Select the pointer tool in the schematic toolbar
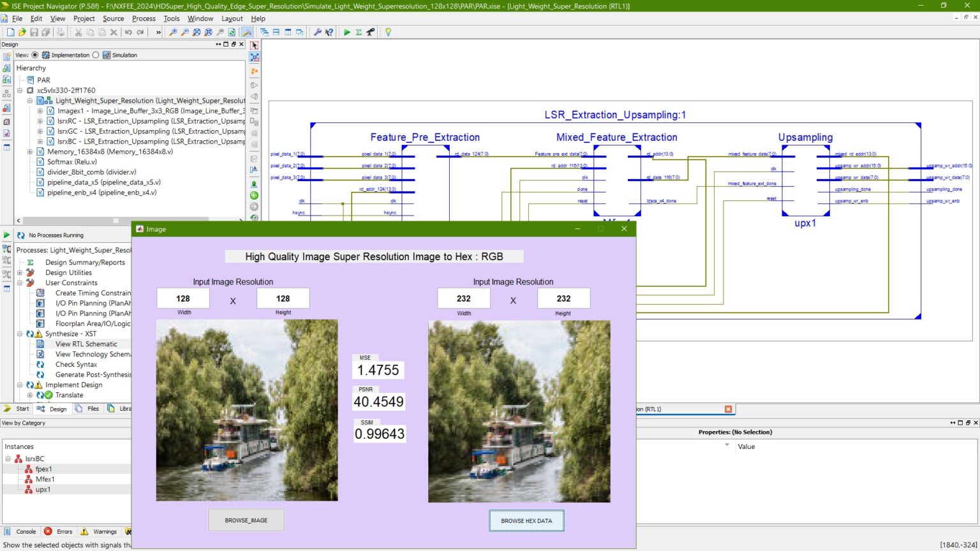 coord(254,45)
